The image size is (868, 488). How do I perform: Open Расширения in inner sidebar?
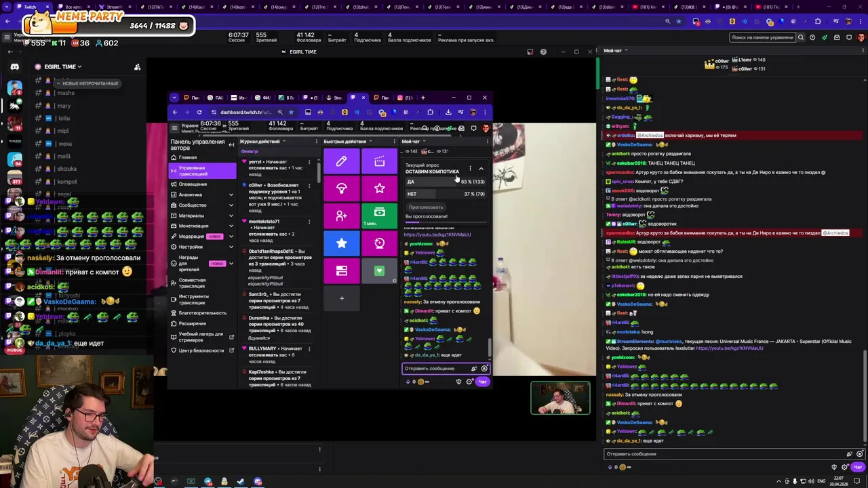coord(202,323)
